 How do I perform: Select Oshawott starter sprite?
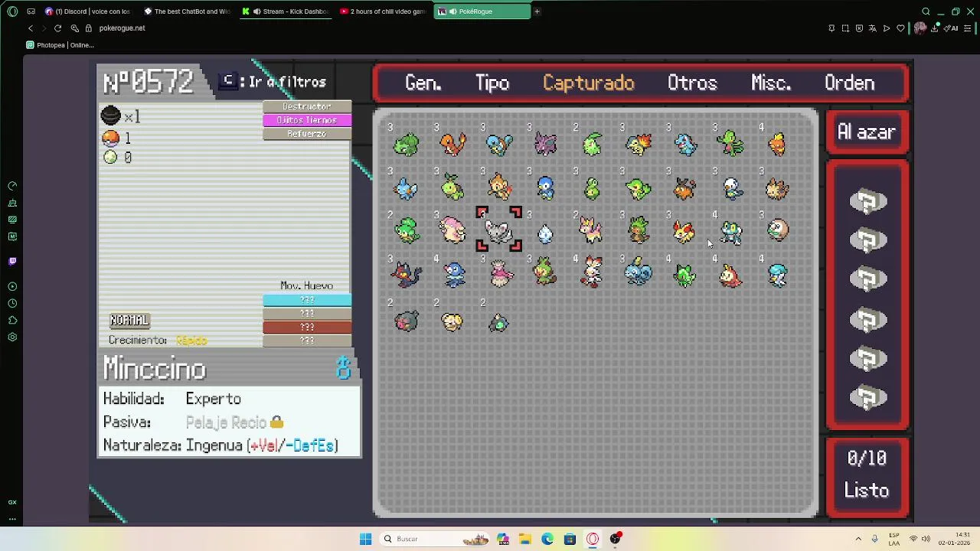(731, 187)
